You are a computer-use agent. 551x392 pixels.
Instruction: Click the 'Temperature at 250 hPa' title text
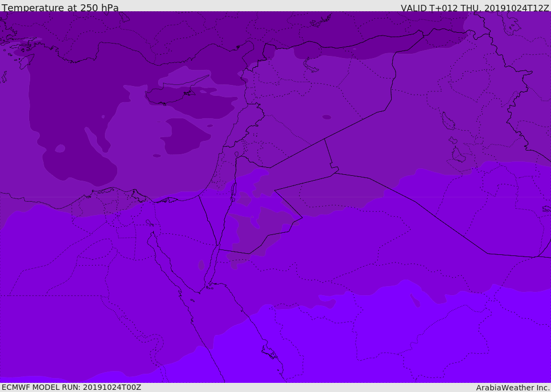coord(60,8)
